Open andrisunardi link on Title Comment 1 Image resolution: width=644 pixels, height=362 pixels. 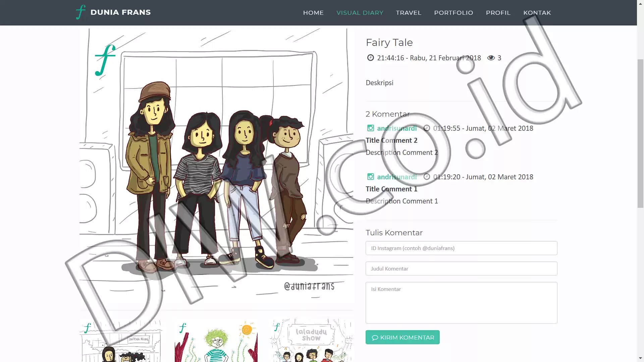(397, 177)
